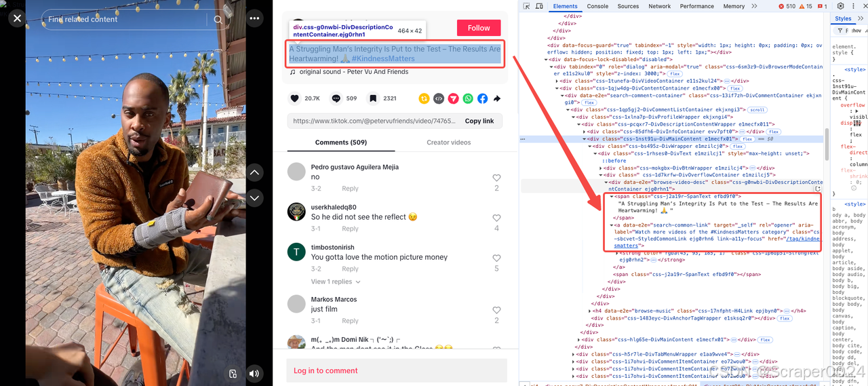Screen dimensions: 868x386
Task: Switch to the Memory tab
Action: point(734,6)
